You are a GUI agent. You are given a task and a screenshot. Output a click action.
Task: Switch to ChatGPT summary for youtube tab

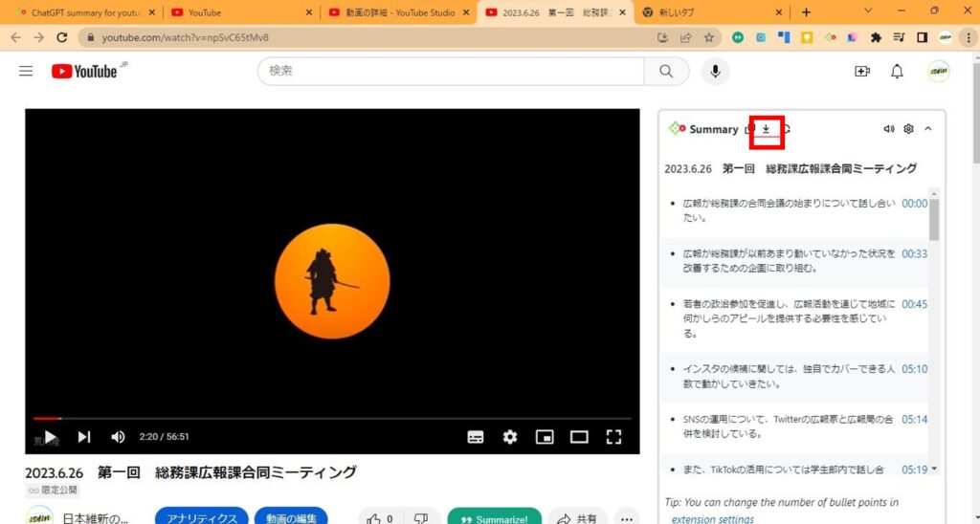coord(84,12)
